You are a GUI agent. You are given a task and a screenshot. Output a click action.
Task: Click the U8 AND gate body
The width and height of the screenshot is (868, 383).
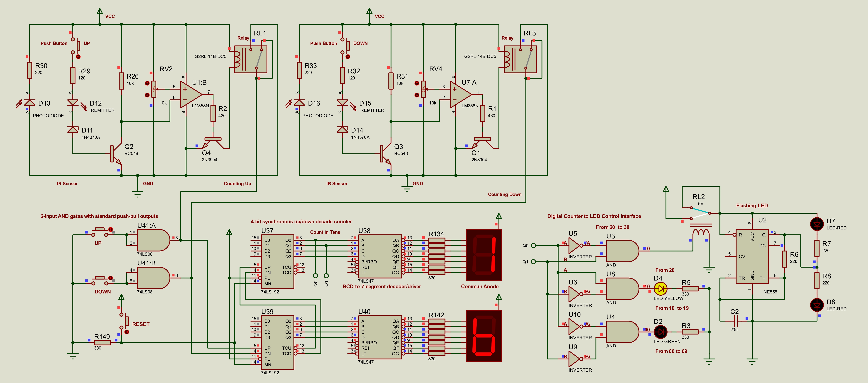[622, 289]
